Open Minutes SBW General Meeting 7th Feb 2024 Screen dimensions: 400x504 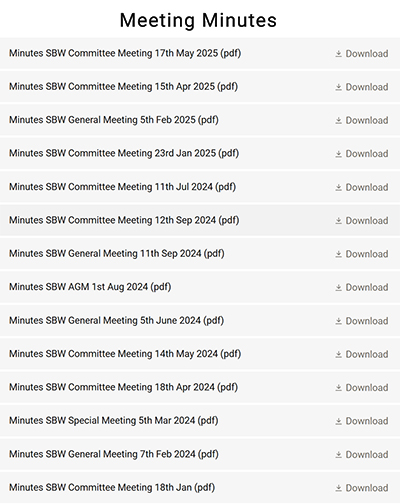pyautogui.click(x=114, y=454)
